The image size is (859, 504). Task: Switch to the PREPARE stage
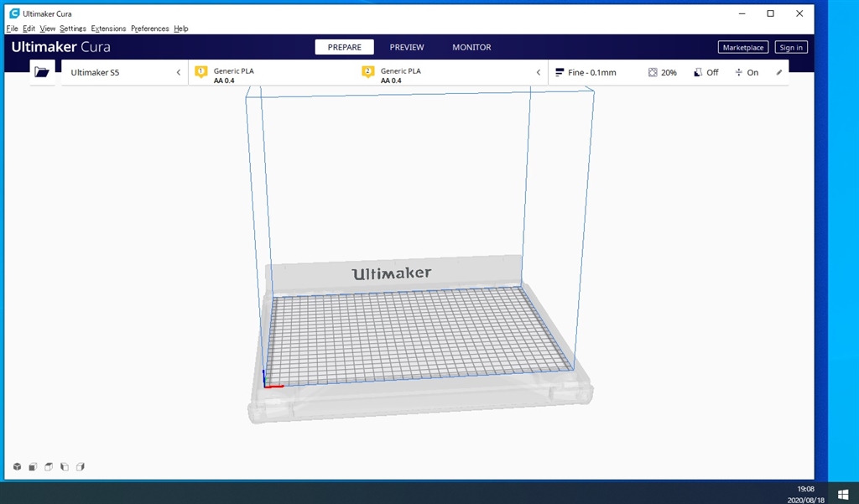point(345,47)
